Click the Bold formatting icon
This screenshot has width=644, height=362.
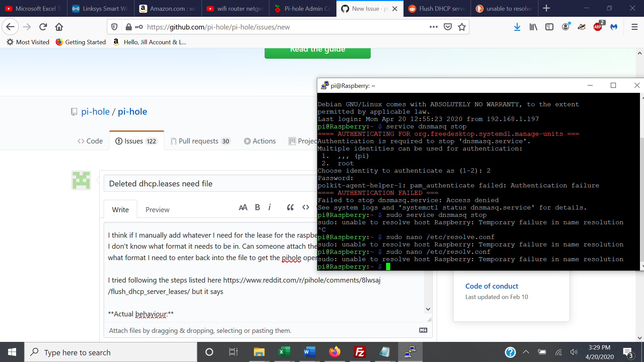coord(257,207)
